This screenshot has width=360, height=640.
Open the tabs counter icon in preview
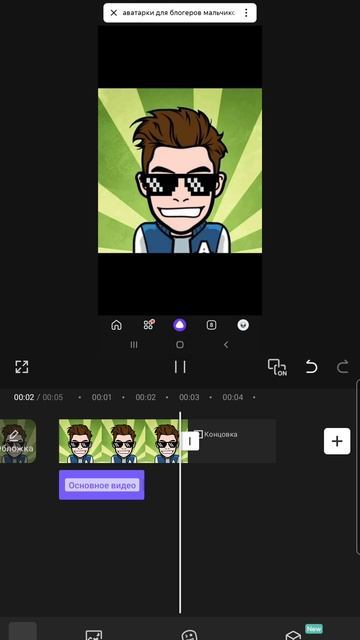click(x=211, y=325)
